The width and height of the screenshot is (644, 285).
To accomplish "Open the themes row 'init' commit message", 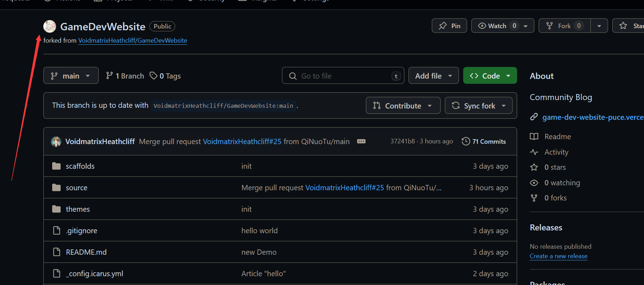I will [x=246, y=209].
